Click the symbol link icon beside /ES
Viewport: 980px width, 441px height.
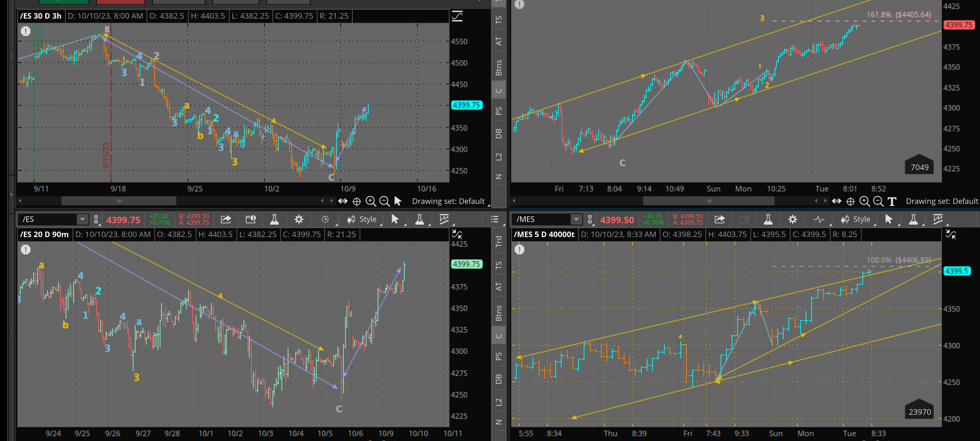click(96, 220)
